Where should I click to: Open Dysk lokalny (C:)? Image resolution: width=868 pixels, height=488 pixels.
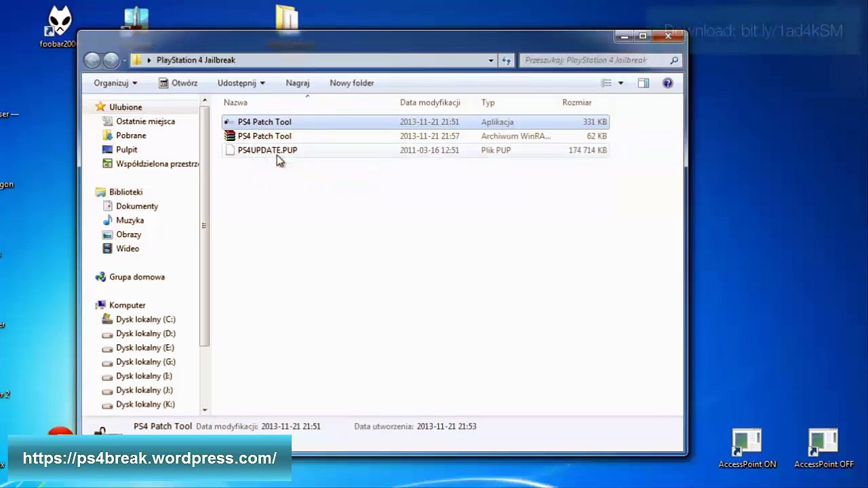pyautogui.click(x=146, y=319)
